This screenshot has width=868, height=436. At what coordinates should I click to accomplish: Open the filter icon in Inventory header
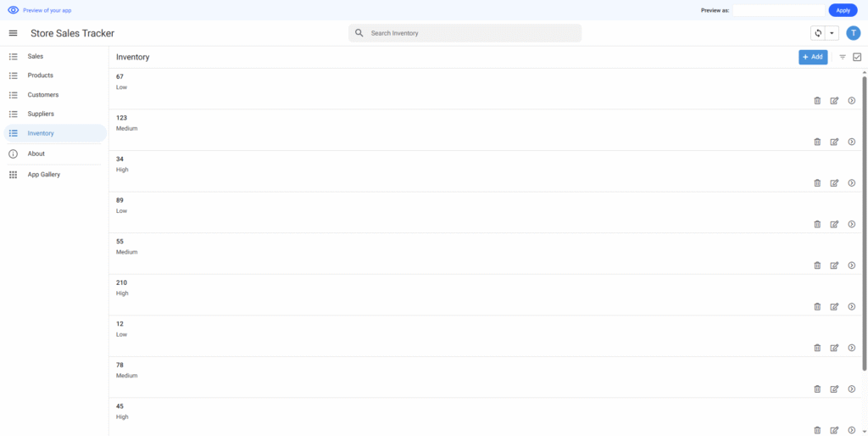tap(843, 57)
